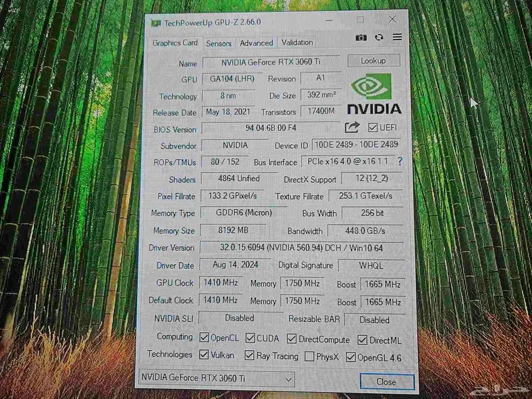Capture screenshot with the camera icon
Viewport: 532px width, 399px height.
(x=361, y=38)
